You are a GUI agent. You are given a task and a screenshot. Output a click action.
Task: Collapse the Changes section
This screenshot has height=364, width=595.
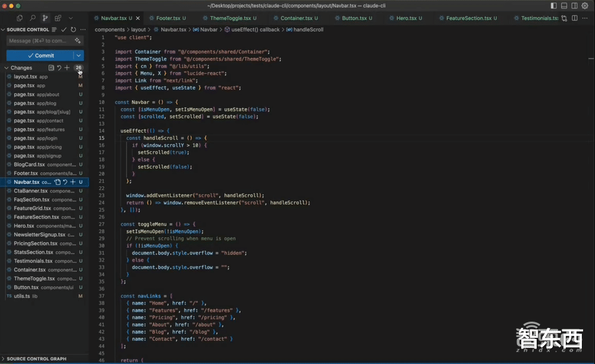pyautogui.click(x=7, y=68)
